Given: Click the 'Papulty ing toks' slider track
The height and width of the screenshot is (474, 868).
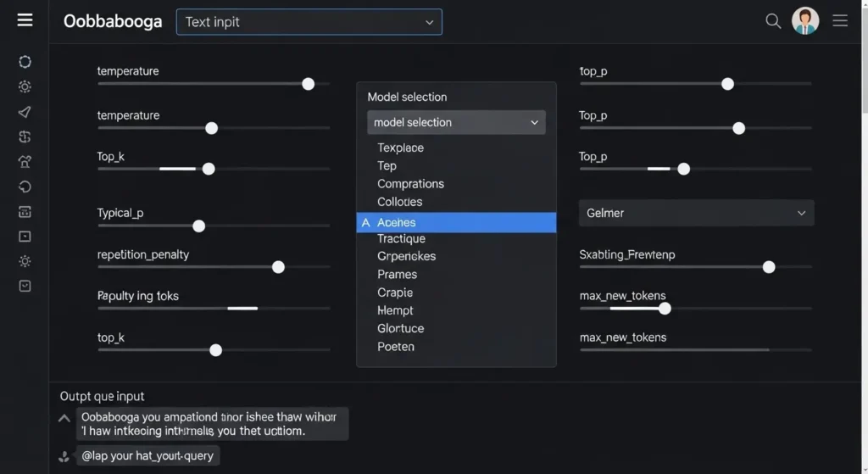Looking at the screenshot, I should tap(214, 309).
